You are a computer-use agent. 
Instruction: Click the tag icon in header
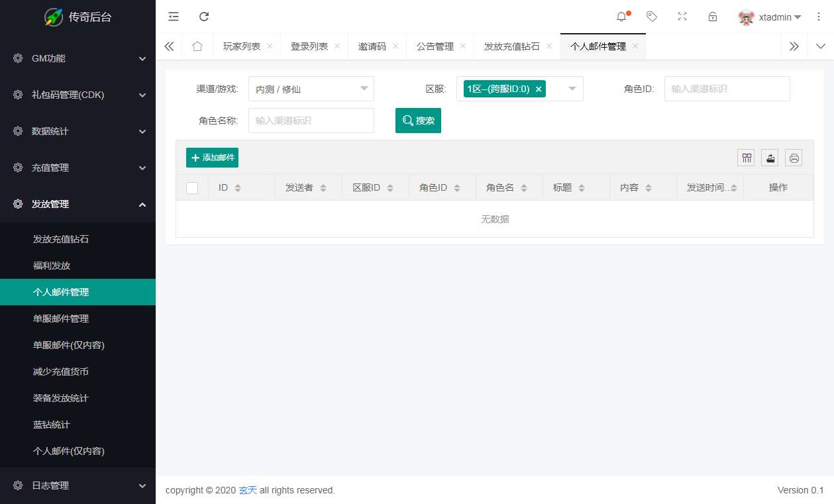(x=652, y=17)
